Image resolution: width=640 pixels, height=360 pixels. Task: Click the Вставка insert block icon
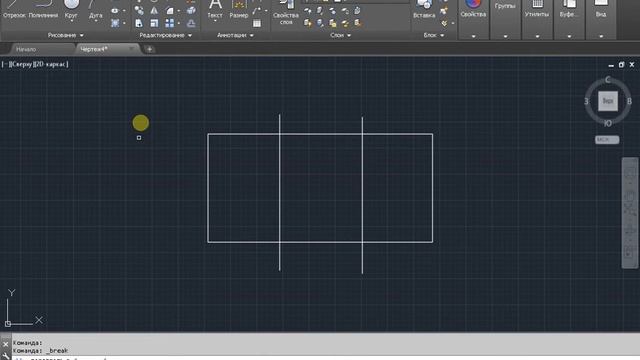click(x=424, y=10)
